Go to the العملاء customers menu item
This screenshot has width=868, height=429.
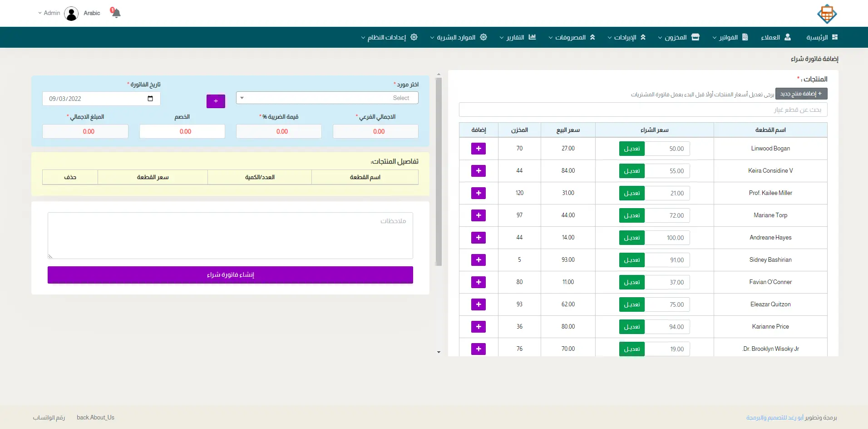pos(775,37)
